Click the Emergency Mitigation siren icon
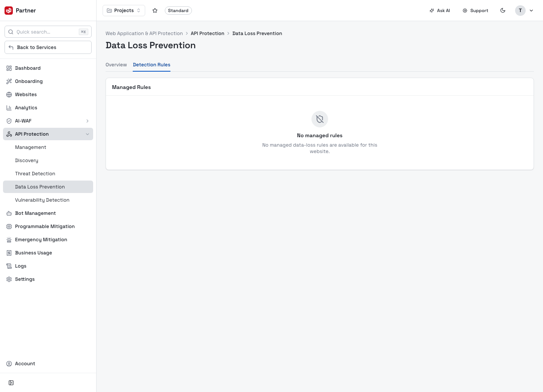 tap(9, 240)
